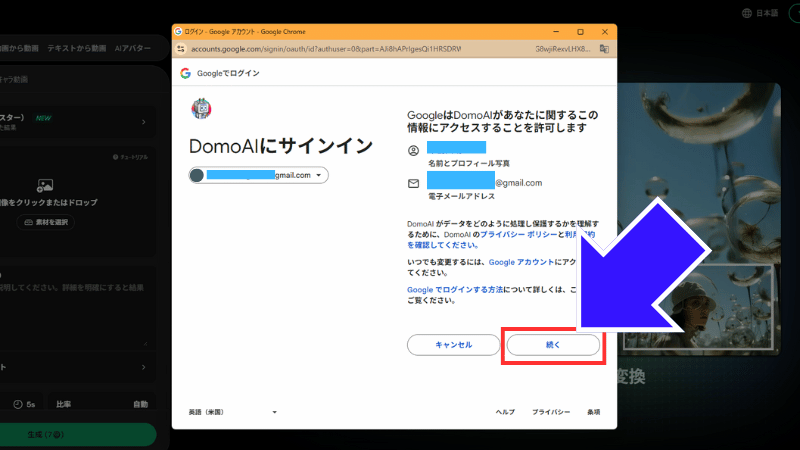Open the 規約 terms footer link
The width and height of the screenshot is (800, 450).
tap(593, 412)
